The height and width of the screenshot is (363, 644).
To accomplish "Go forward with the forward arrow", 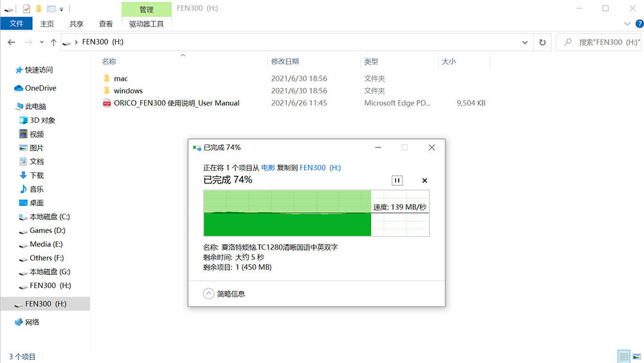I will (x=28, y=42).
